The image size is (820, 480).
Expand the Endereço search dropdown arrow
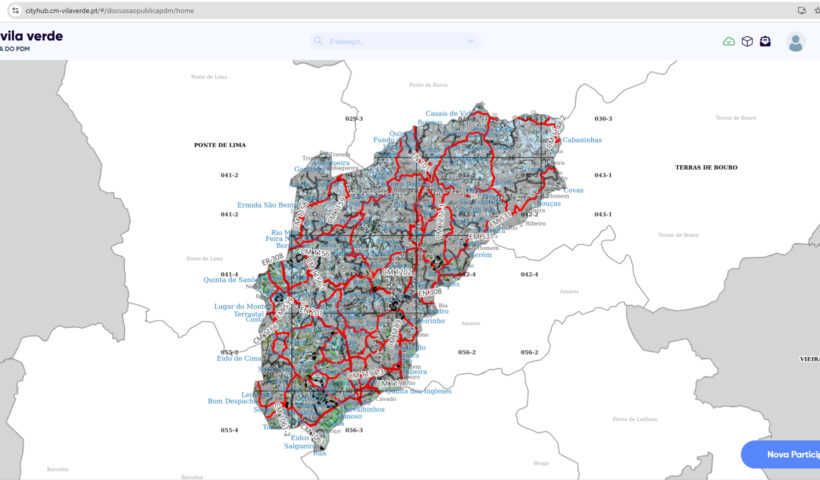point(470,42)
